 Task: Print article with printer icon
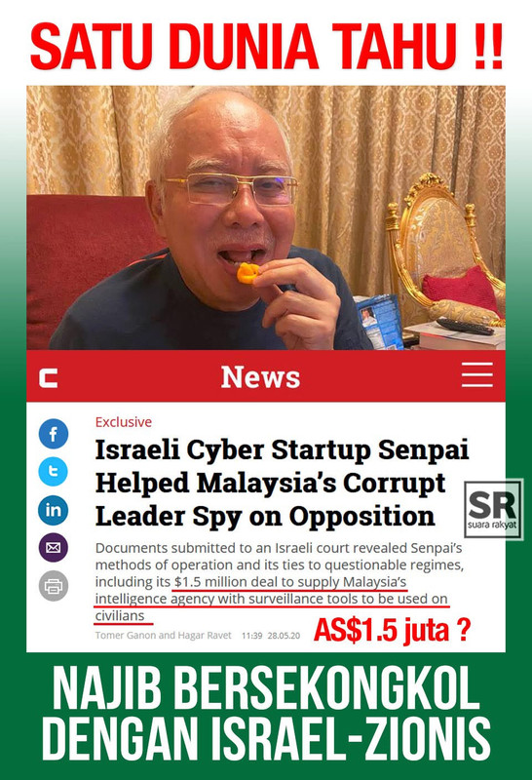click(x=54, y=586)
